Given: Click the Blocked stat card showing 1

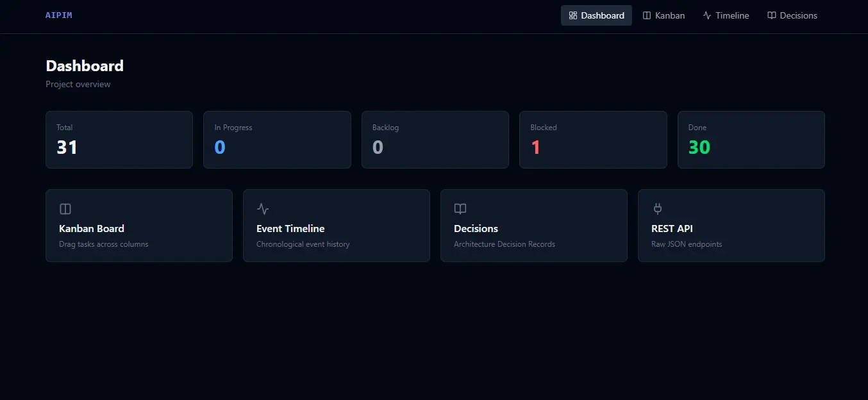Looking at the screenshot, I should 592,139.
